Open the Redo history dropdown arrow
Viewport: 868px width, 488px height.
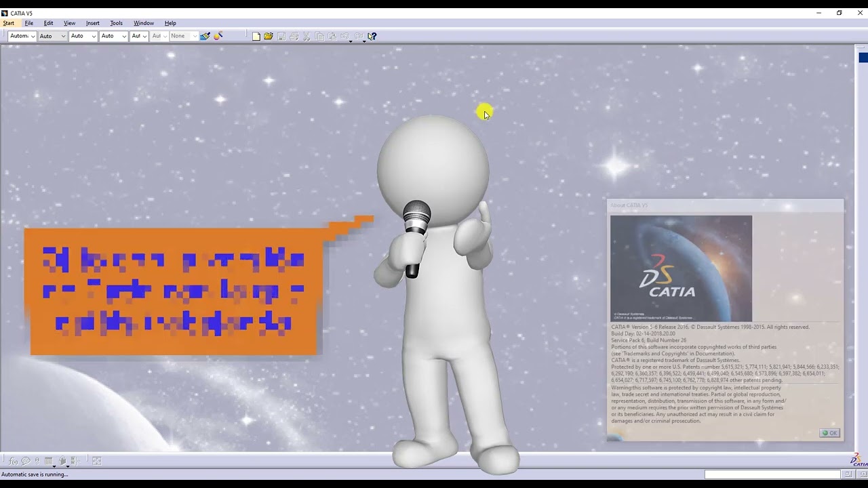click(364, 41)
